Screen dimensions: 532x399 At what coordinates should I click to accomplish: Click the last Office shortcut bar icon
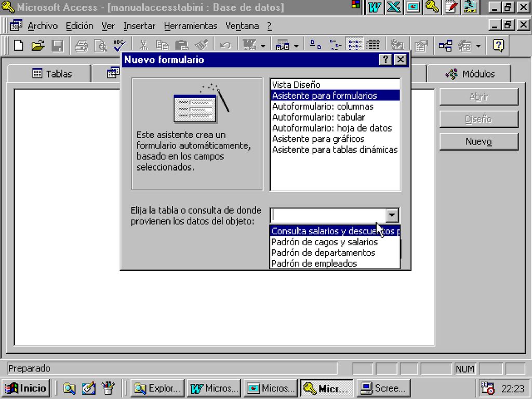471,7
